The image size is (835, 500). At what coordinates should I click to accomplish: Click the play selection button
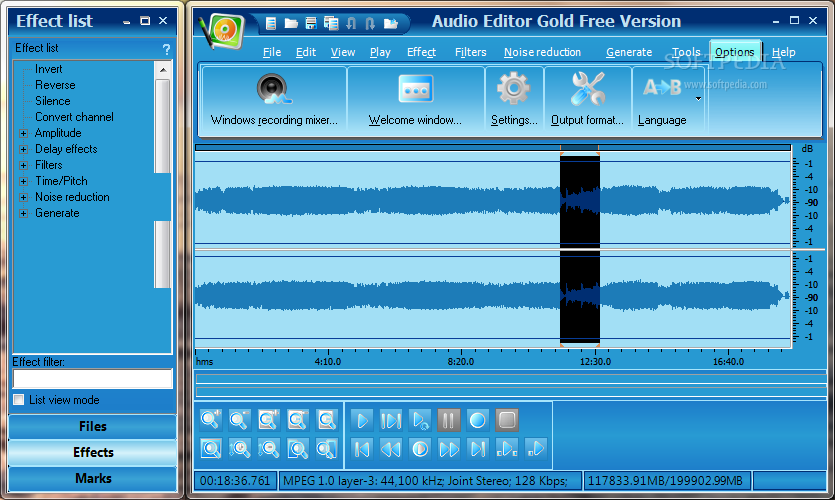pos(391,420)
